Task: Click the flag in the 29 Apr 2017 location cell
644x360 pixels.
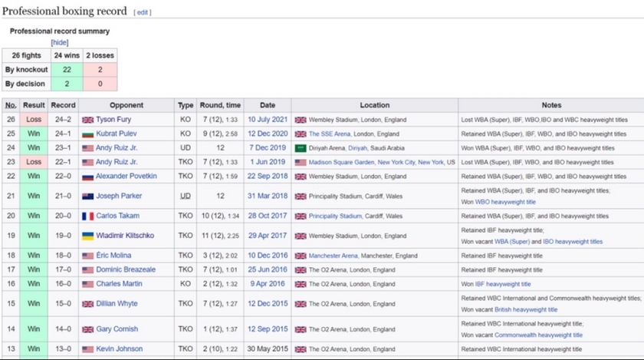Action: point(301,236)
